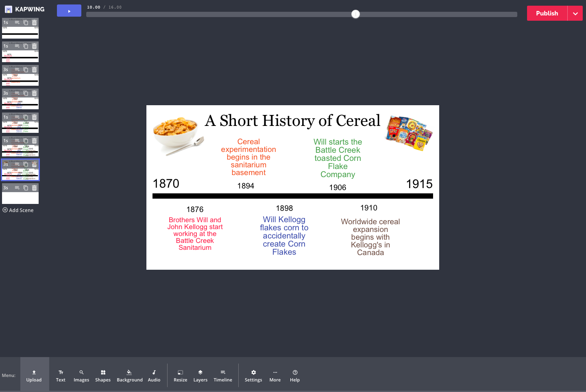
Task: Open the Background fill tool
Action: pyautogui.click(x=129, y=375)
